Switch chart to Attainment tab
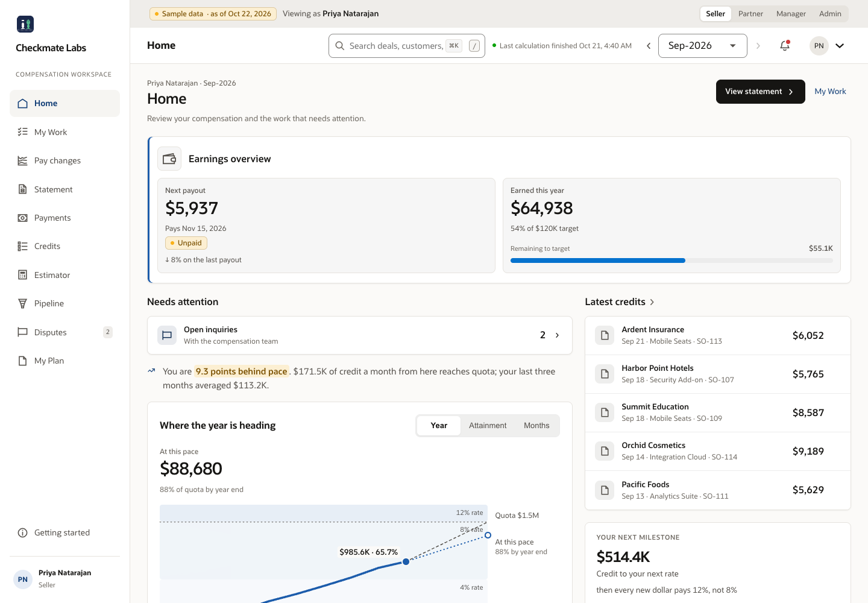868x603 pixels. coord(488,426)
